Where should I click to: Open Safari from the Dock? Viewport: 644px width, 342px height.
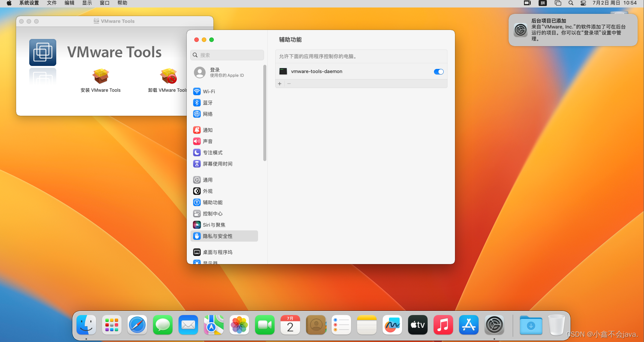click(x=137, y=325)
